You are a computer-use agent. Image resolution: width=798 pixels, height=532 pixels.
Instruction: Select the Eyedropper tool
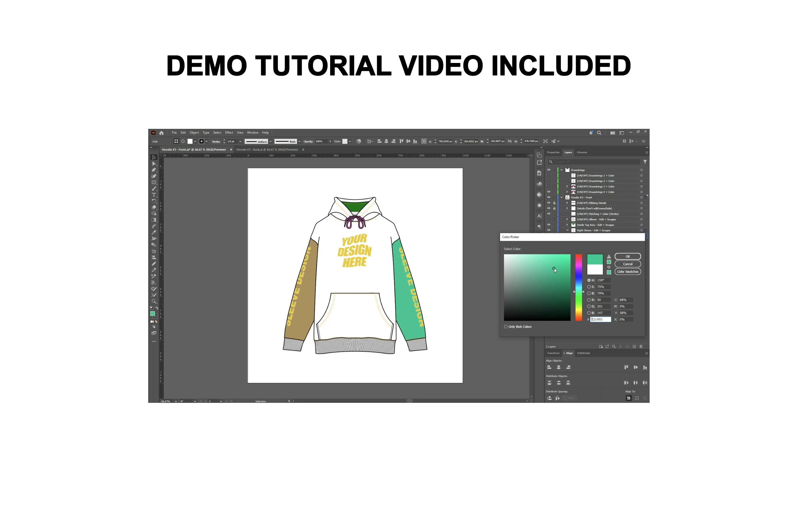[x=154, y=232]
